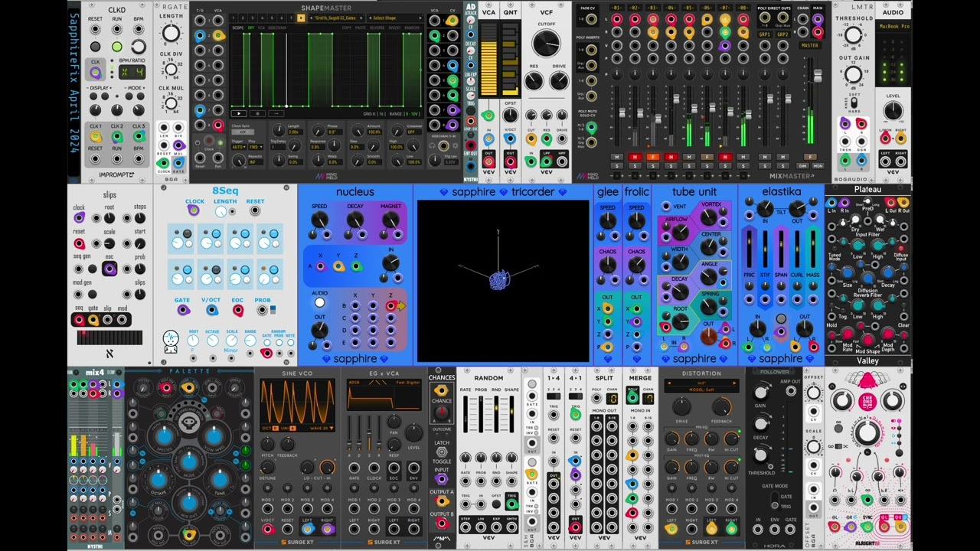This screenshot has height=551, width=980.
Task: Click the slips red seq output jack
Action: pyautogui.click(x=79, y=320)
